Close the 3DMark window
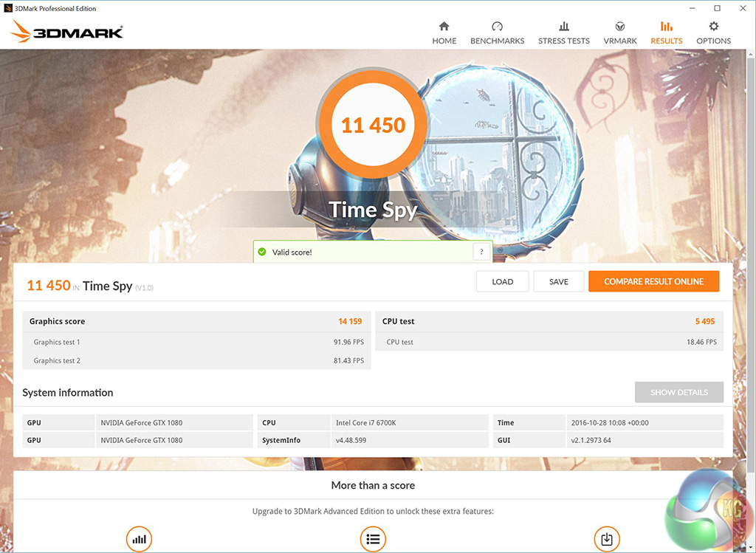 coord(743,8)
